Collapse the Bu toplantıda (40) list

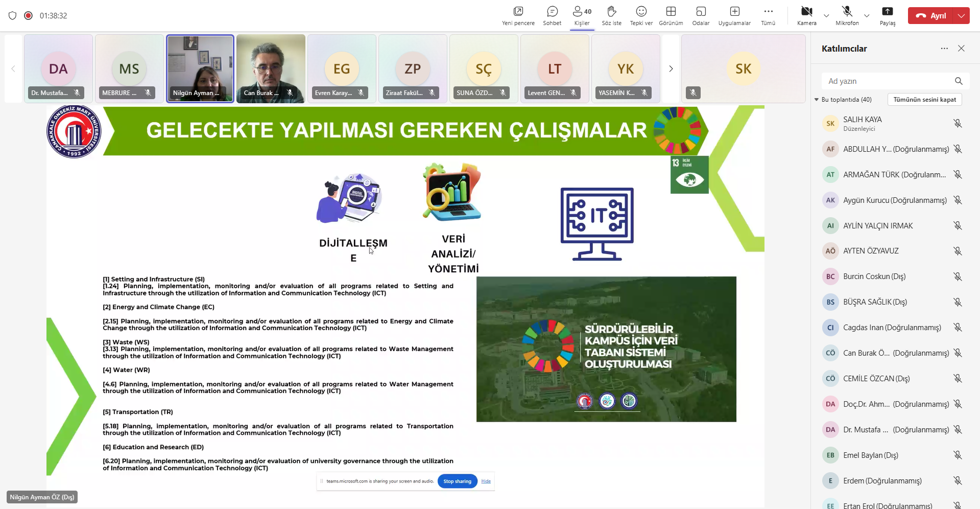pyautogui.click(x=817, y=100)
